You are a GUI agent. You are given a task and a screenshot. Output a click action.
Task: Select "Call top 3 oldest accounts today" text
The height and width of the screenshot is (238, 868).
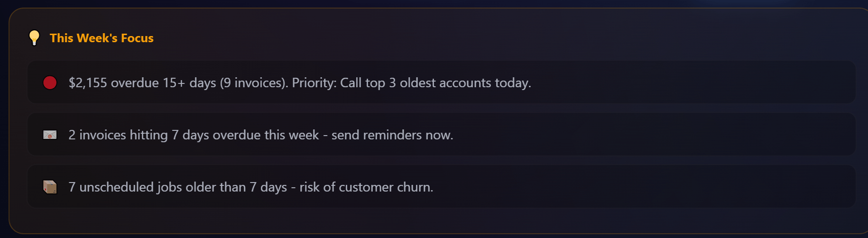(x=435, y=83)
